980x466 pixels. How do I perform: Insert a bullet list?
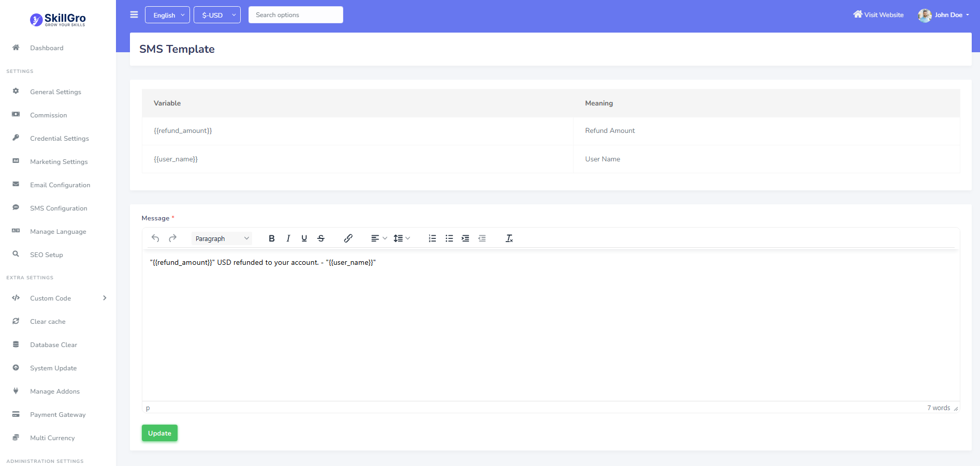click(449, 238)
